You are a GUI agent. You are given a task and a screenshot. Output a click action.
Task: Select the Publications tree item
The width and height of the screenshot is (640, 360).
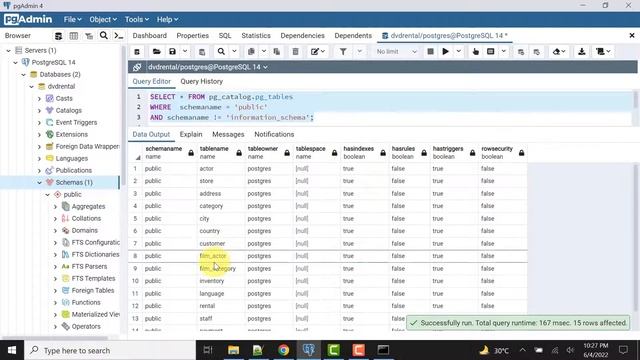pyautogui.click(x=73, y=170)
